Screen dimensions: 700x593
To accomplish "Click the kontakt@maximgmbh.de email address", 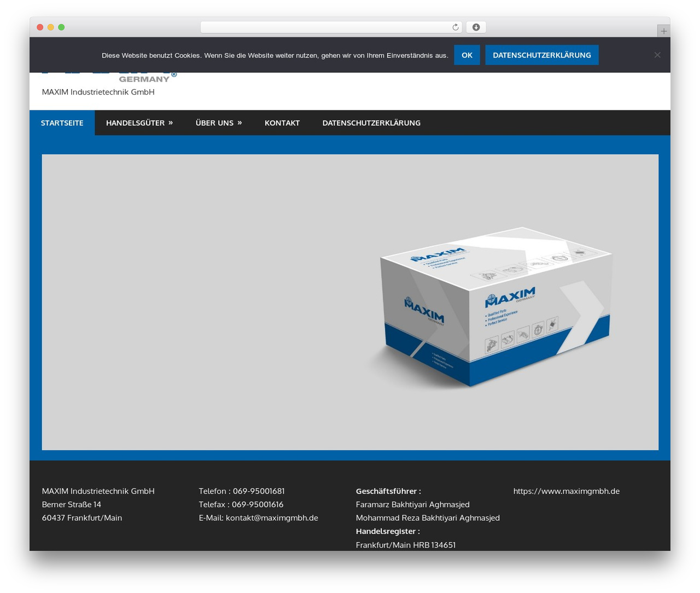I will click(272, 518).
